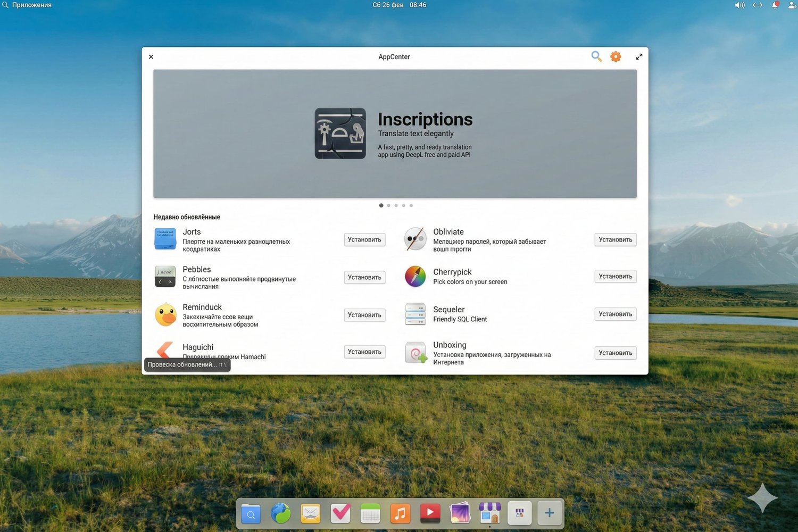This screenshot has width=798, height=532.
Task: Click the Cherrypick color wheel icon
Action: click(x=415, y=276)
